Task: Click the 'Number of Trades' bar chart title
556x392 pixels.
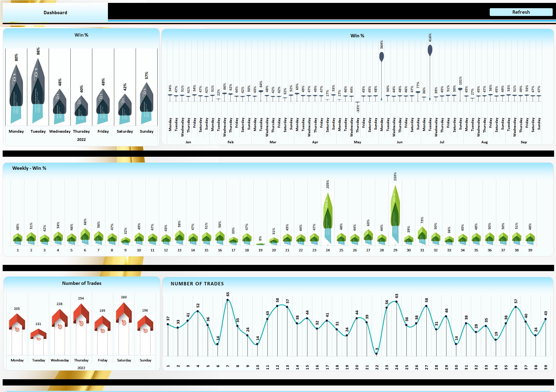Action: tap(82, 283)
